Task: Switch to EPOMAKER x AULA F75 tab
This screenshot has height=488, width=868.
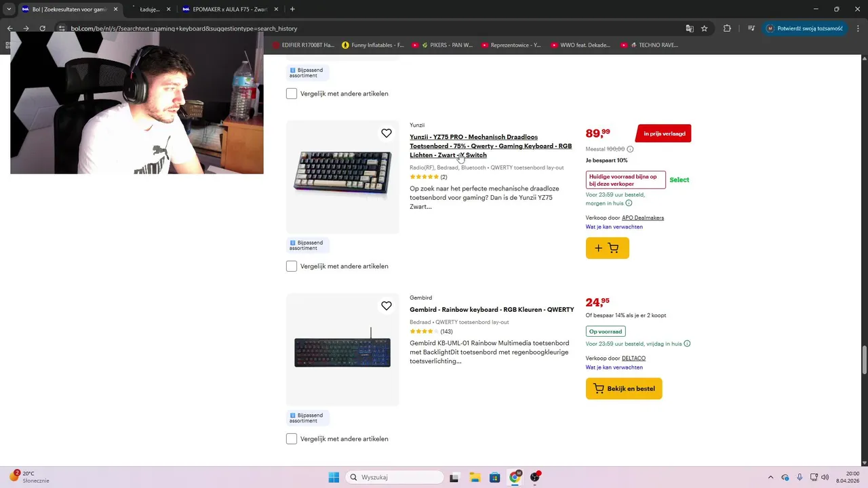Action: [x=230, y=9]
